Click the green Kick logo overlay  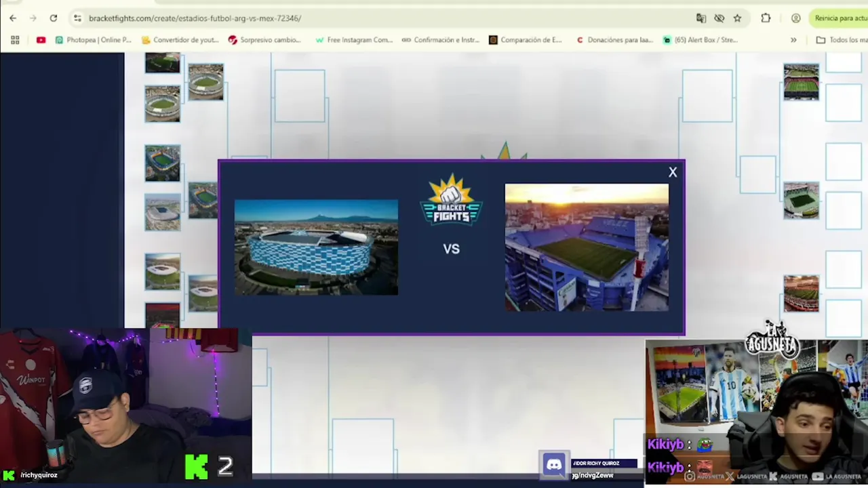coord(197,467)
